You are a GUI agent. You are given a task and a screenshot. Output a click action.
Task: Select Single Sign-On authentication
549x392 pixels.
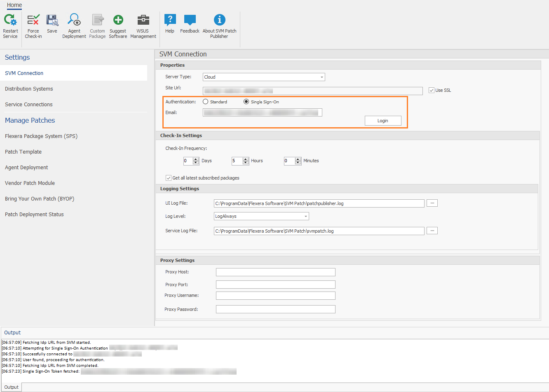(x=246, y=102)
